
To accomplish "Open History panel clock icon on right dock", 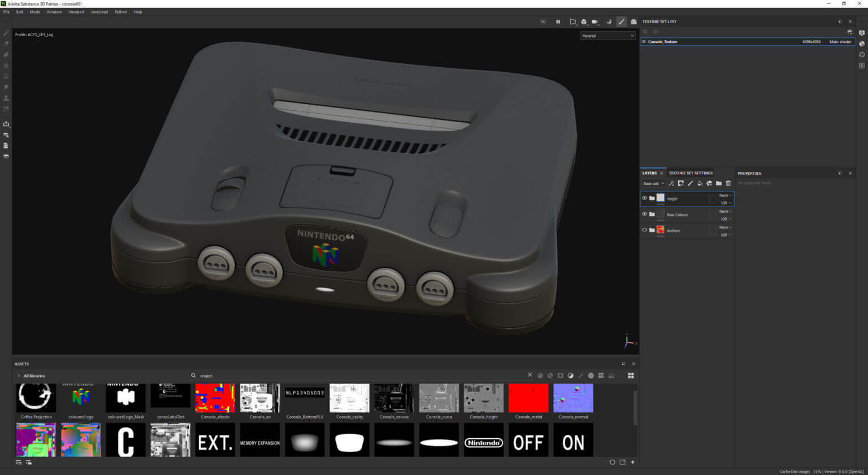I will (862, 54).
